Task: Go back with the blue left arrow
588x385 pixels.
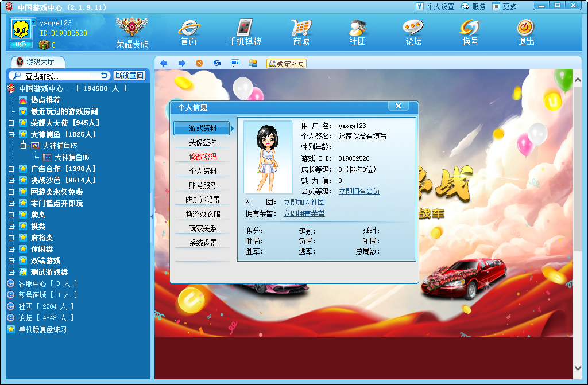Action: coord(164,63)
